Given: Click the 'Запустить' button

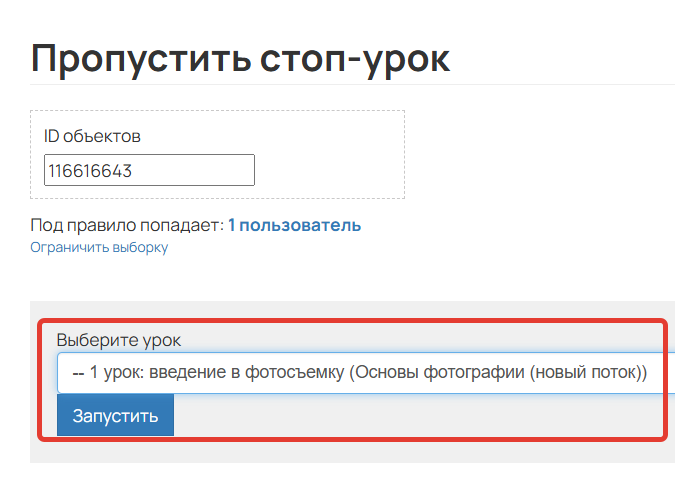Looking at the screenshot, I should (x=115, y=415).
